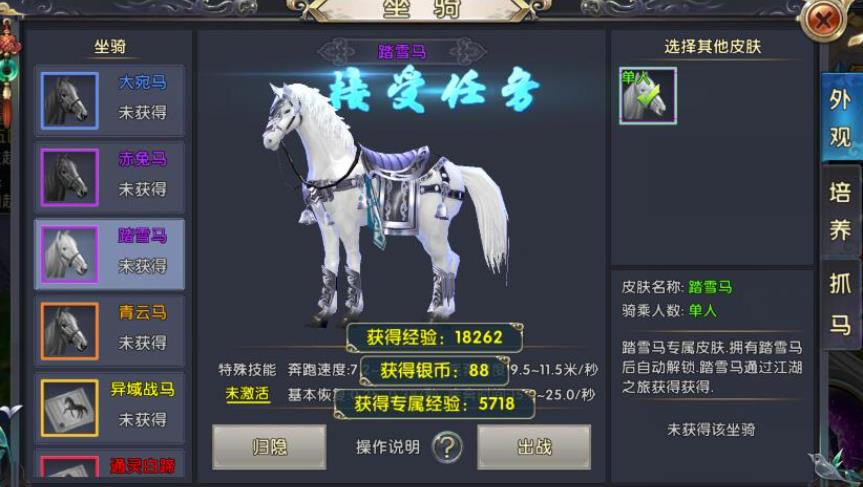Click the 归隐 button
This screenshot has width=863, height=487.
point(269,447)
